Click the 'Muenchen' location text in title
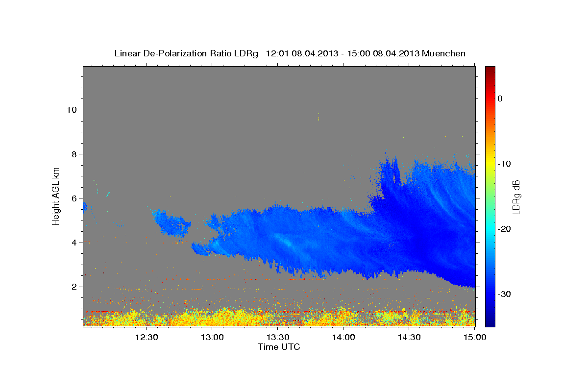 click(444, 53)
